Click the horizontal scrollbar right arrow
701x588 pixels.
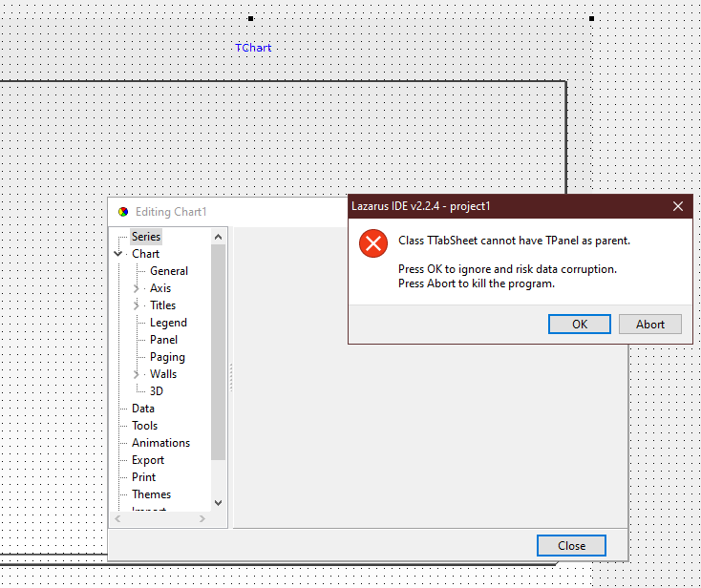(x=202, y=518)
